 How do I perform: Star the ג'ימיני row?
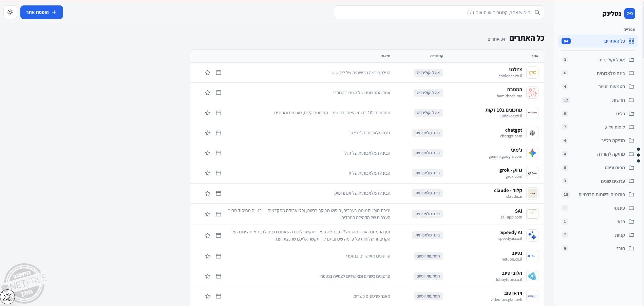coord(208,153)
